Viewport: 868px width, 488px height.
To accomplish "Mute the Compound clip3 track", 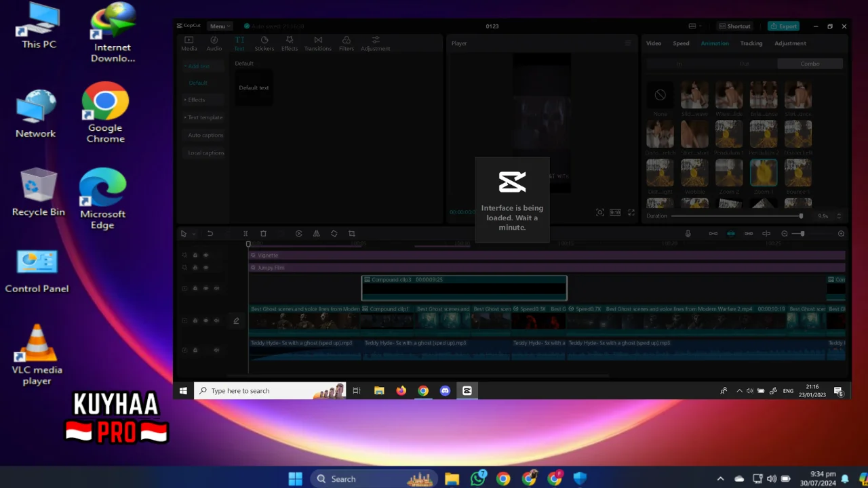I will coord(216,288).
